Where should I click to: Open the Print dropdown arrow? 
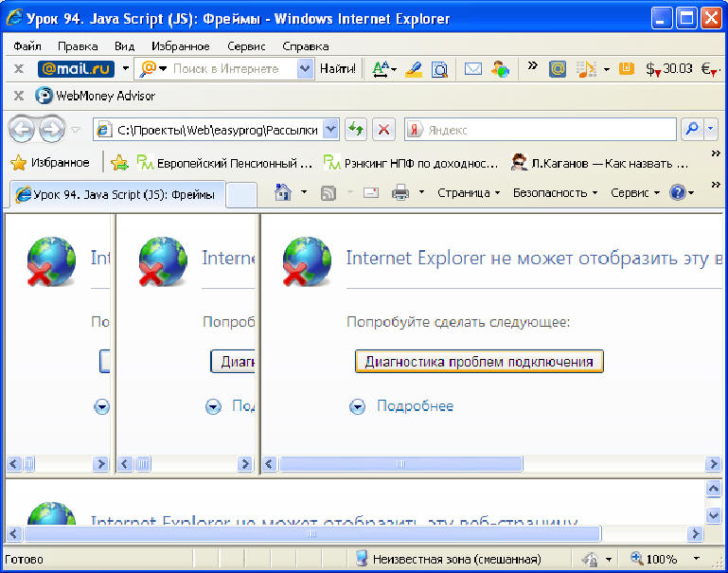coord(421,191)
